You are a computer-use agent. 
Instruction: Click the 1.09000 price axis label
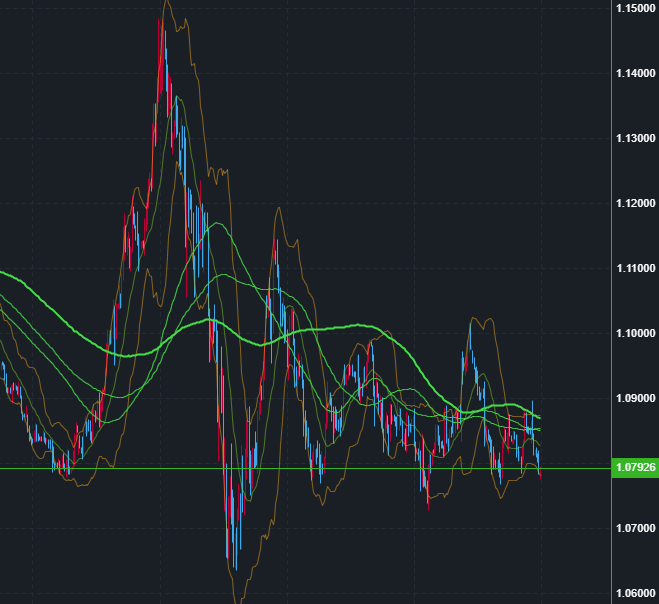(635, 398)
